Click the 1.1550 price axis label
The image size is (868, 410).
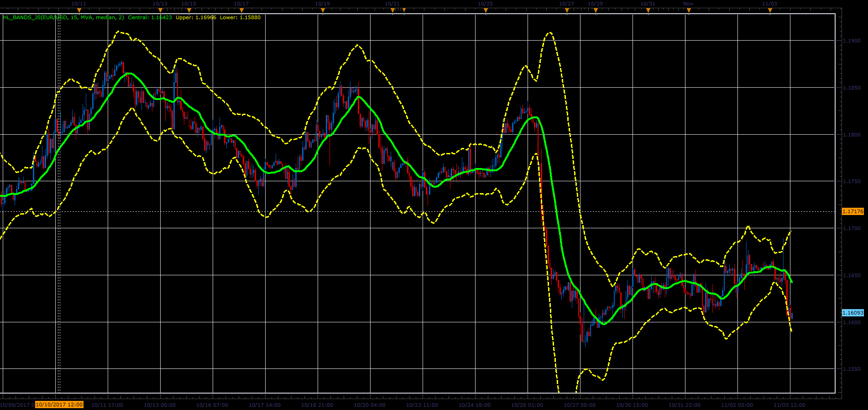click(852, 369)
